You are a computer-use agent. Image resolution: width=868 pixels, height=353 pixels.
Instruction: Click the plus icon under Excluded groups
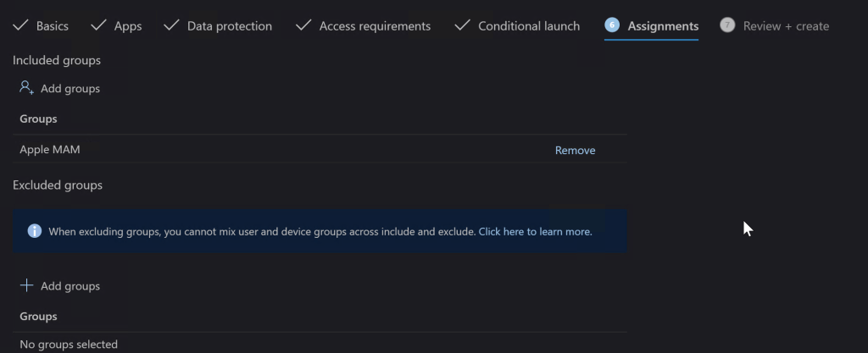click(x=26, y=286)
